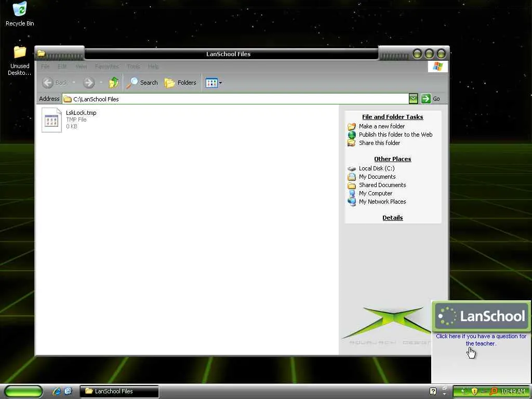Open the Help menu
Screen dimensions: 532x399
click(153, 66)
